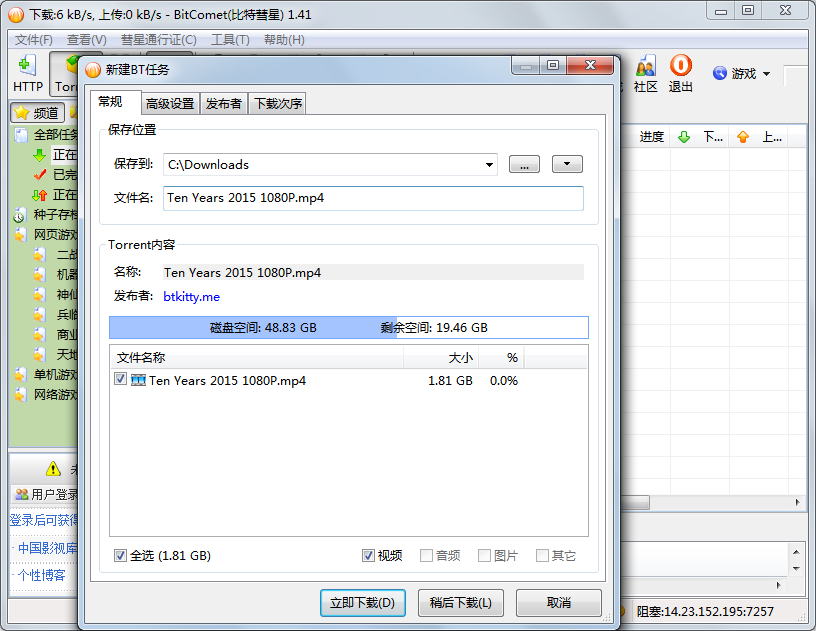Toggle the 视频 video filter checkbox
This screenshot has width=816, height=631.
click(x=369, y=555)
